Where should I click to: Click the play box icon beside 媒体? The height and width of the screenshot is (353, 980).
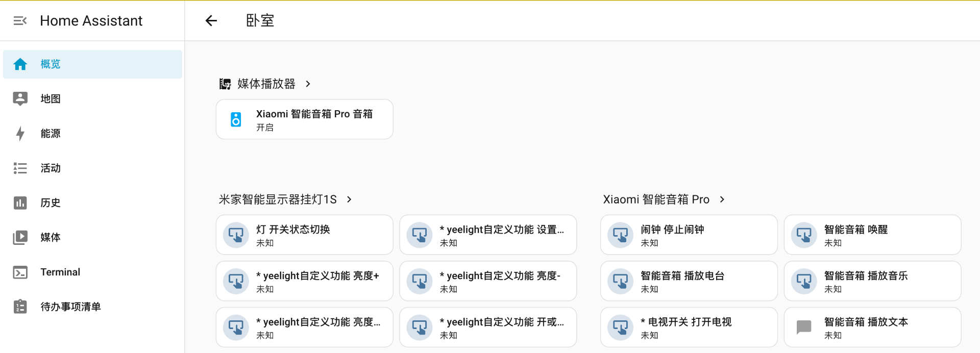point(20,238)
